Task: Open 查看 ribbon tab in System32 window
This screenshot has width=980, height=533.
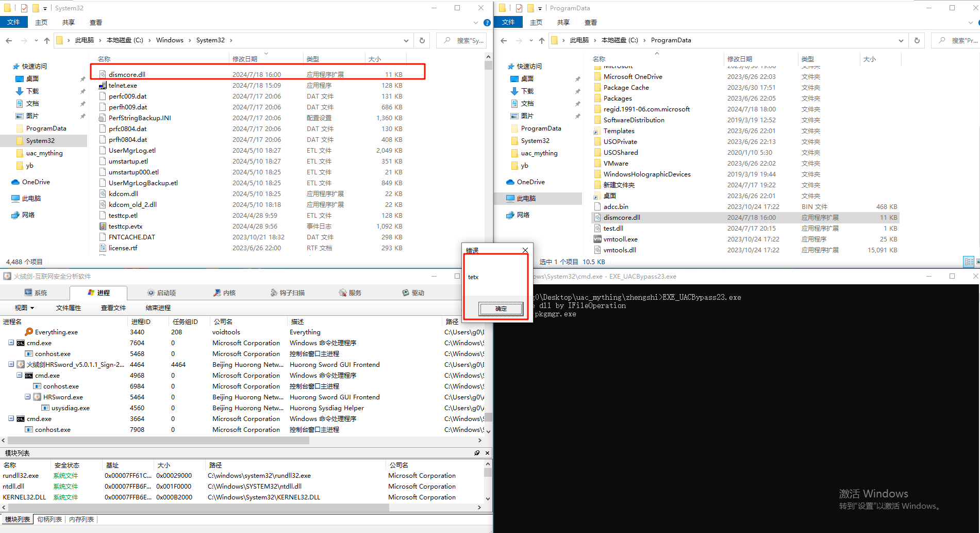Action: coord(95,23)
